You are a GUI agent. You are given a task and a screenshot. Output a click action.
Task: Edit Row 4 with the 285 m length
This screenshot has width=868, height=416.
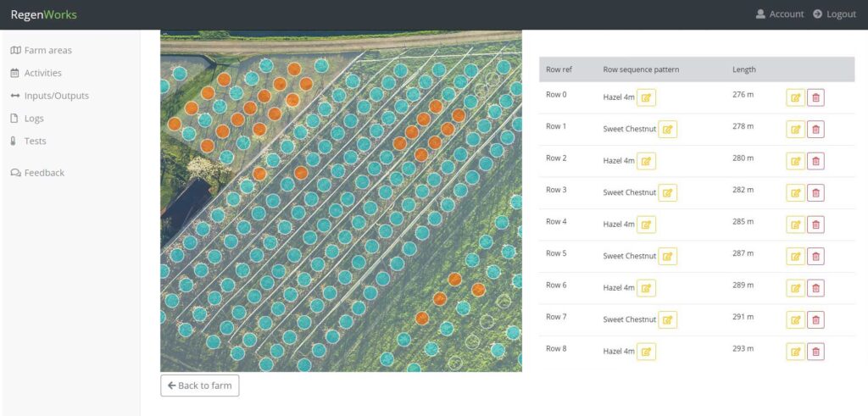[x=795, y=225]
